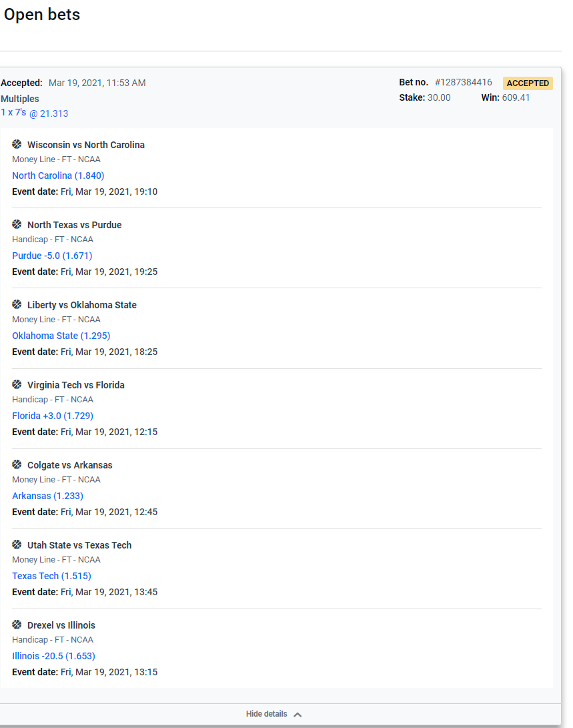573x728 pixels.
Task: Click the @ 21.313 odds value
Action: point(49,113)
